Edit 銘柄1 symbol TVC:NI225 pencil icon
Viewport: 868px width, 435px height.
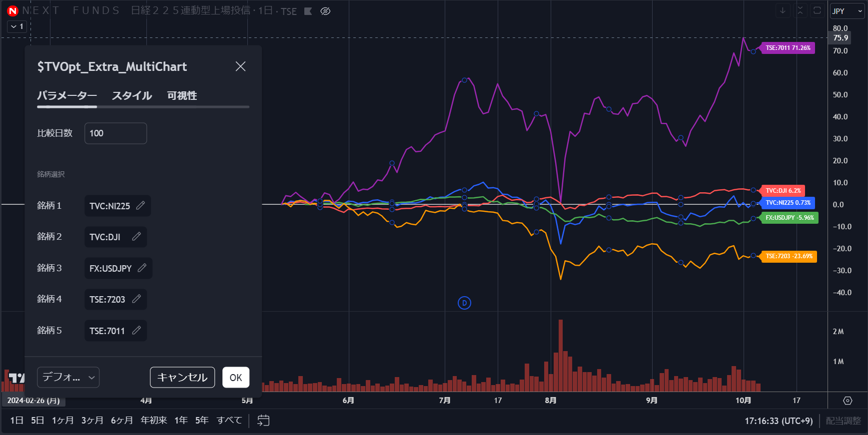click(141, 205)
